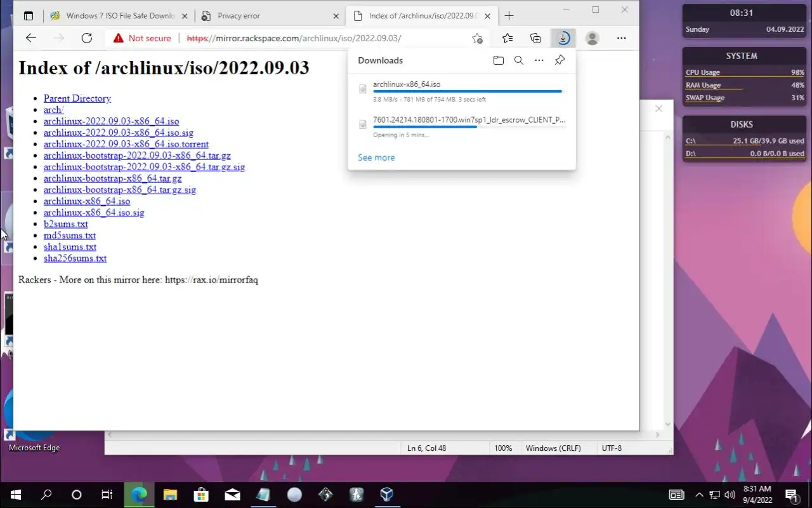Open Task View on the taskbar
812x508 pixels.
[107, 495]
